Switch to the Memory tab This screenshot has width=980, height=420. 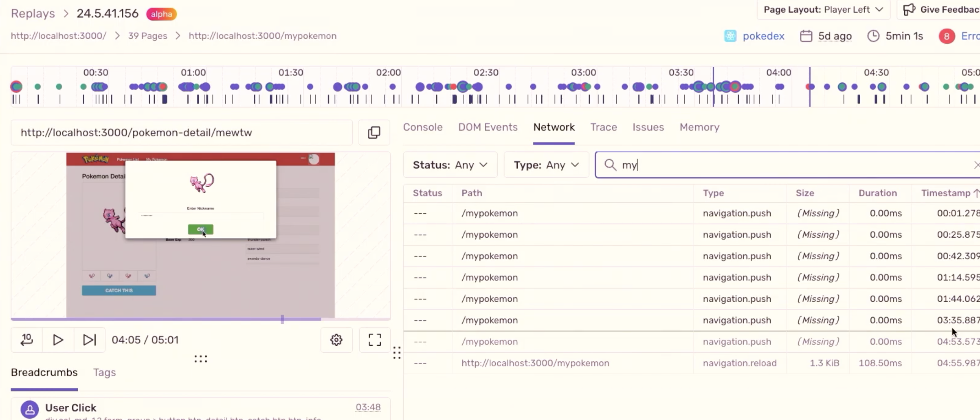pyautogui.click(x=699, y=127)
